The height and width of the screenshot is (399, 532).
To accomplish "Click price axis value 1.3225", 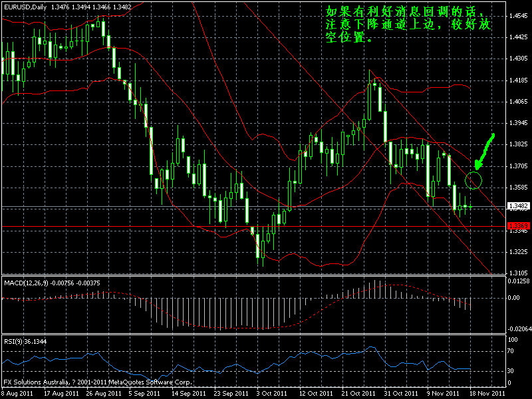I will [x=519, y=252].
